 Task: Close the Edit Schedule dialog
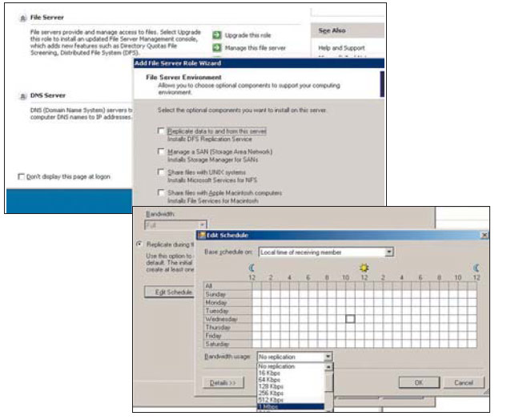pos(484,234)
